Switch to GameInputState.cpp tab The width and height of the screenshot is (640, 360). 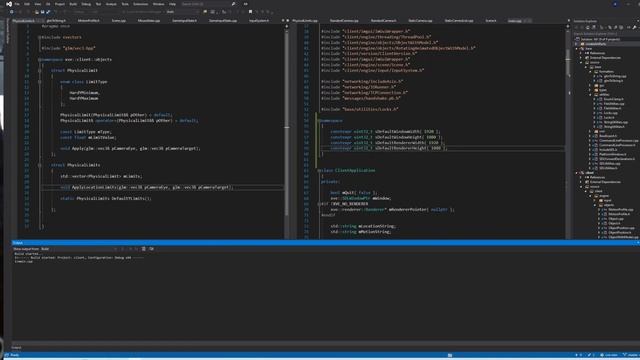[x=223, y=20]
